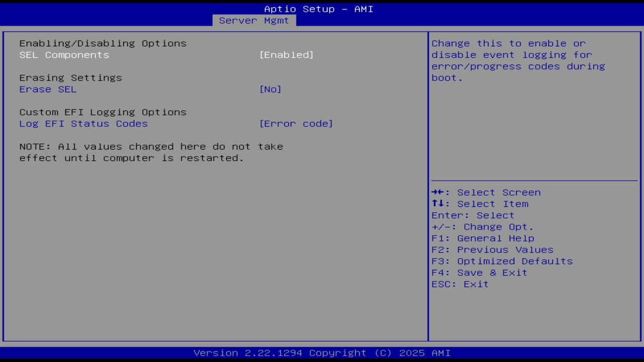Open the [Enabled] value for SEL Components
Image resolution: width=644 pixels, height=362 pixels.
pyautogui.click(x=286, y=55)
